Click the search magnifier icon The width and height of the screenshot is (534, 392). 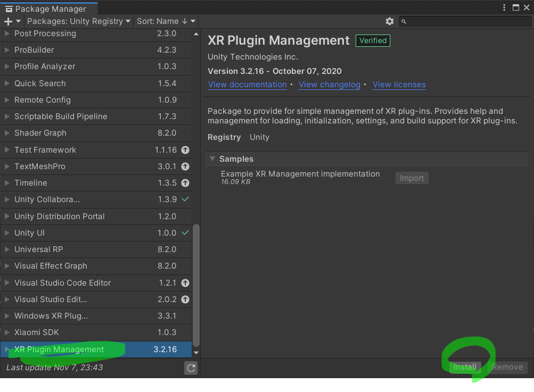[404, 22]
